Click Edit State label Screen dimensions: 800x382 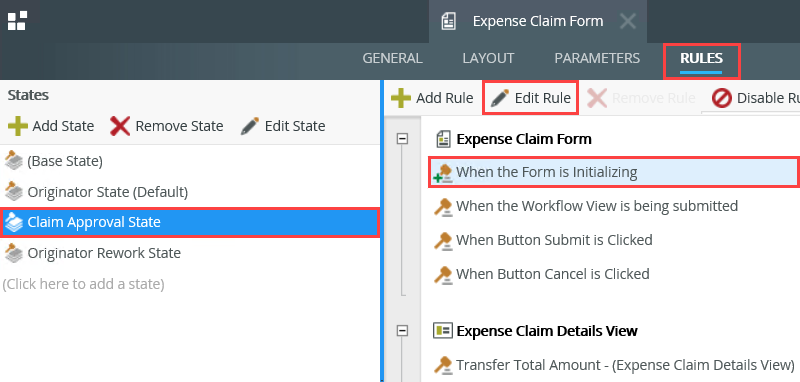pos(295,126)
